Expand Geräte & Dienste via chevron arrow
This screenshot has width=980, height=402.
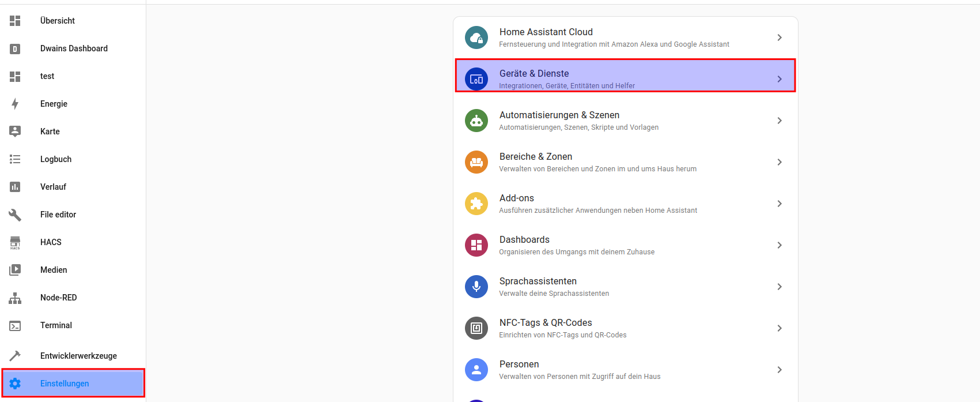point(779,79)
